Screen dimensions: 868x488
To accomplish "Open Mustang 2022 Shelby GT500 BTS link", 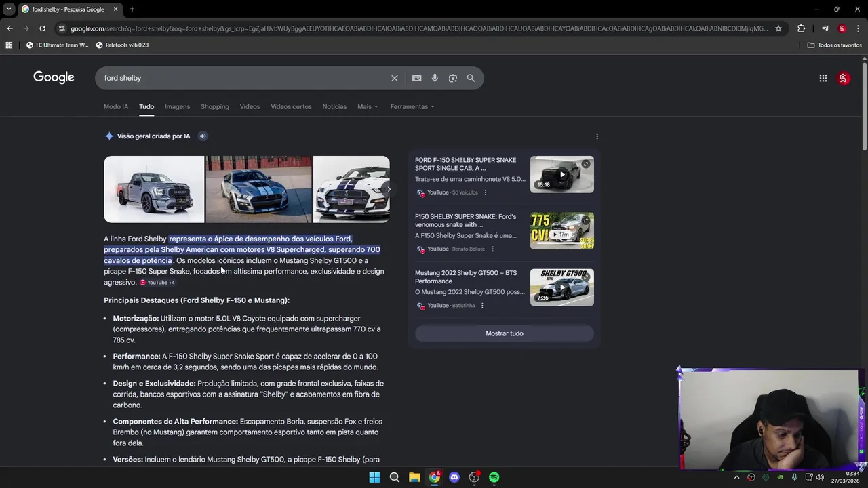I will click(466, 277).
